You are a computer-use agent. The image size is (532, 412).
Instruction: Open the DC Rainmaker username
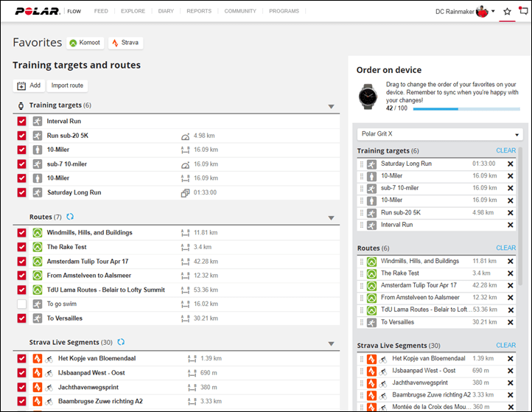[x=455, y=12]
